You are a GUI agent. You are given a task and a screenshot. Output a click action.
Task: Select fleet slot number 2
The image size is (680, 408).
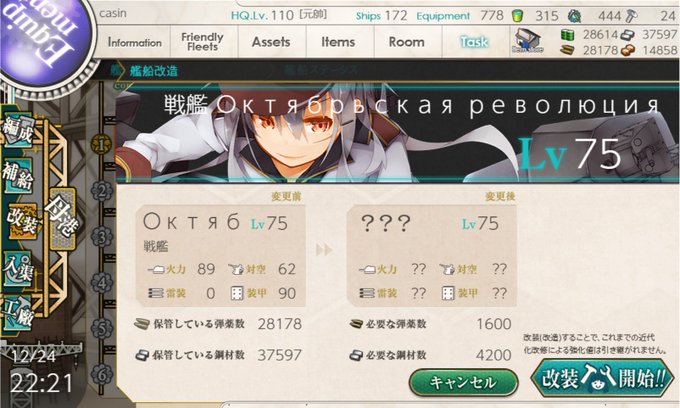[x=101, y=191]
